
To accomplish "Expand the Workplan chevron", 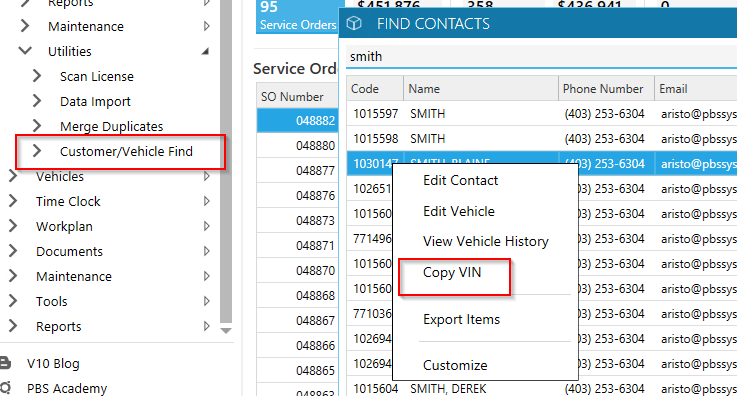I will pos(13,226).
